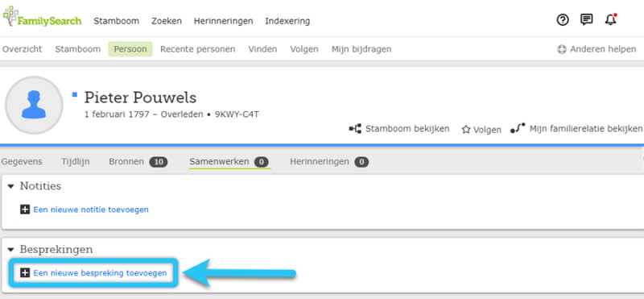Screen dimensions: 644x299
Task: Open Volgen in sub navigation
Action: [x=304, y=49]
